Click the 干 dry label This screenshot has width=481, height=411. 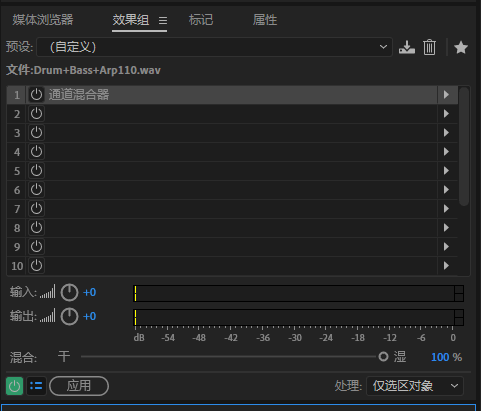[x=64, y=357]
